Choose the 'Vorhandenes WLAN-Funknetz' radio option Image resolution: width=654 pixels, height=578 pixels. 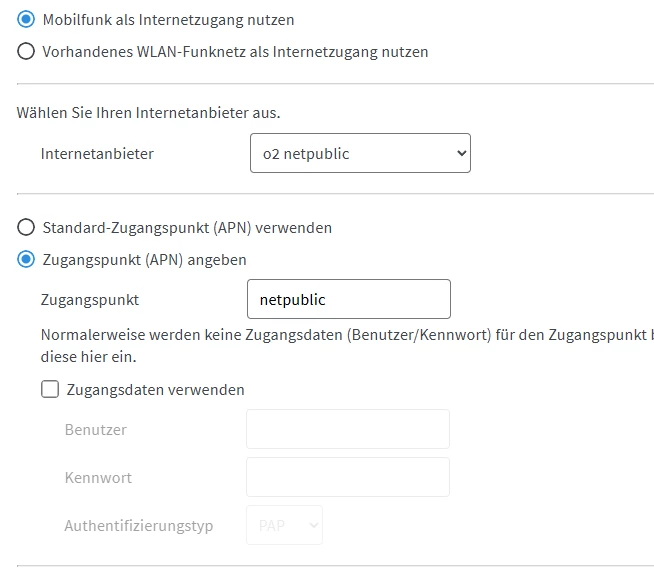pos(26,51)
